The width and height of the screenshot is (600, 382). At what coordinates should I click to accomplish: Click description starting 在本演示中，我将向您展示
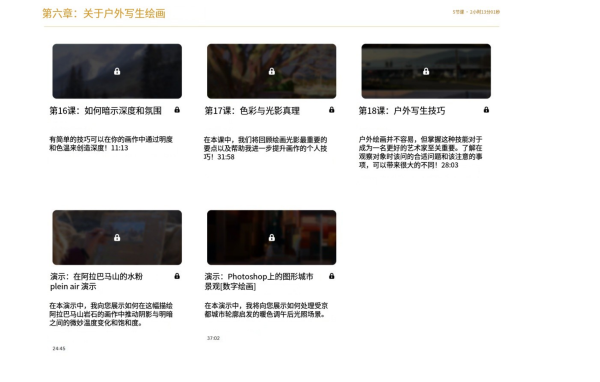[x=266, y=310]
